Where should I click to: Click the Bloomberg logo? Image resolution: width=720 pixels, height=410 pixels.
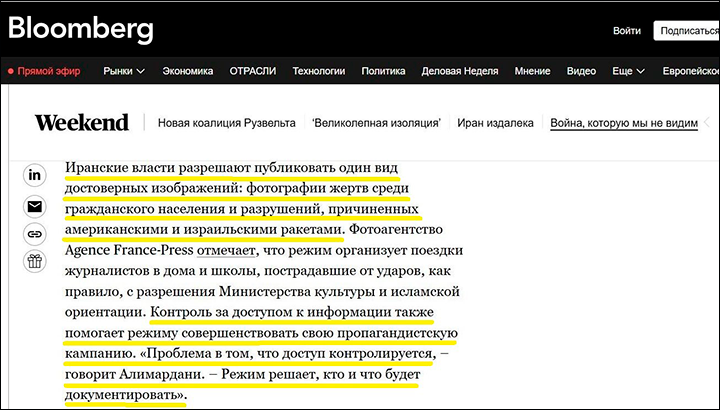(x=81, y=28)
